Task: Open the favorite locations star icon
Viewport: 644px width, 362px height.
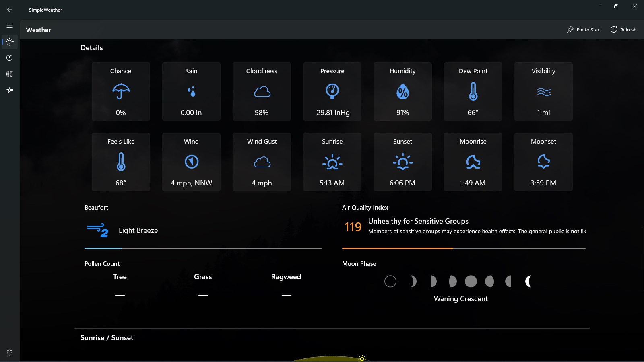Action: pyautogui.click(x=10, y=90)
